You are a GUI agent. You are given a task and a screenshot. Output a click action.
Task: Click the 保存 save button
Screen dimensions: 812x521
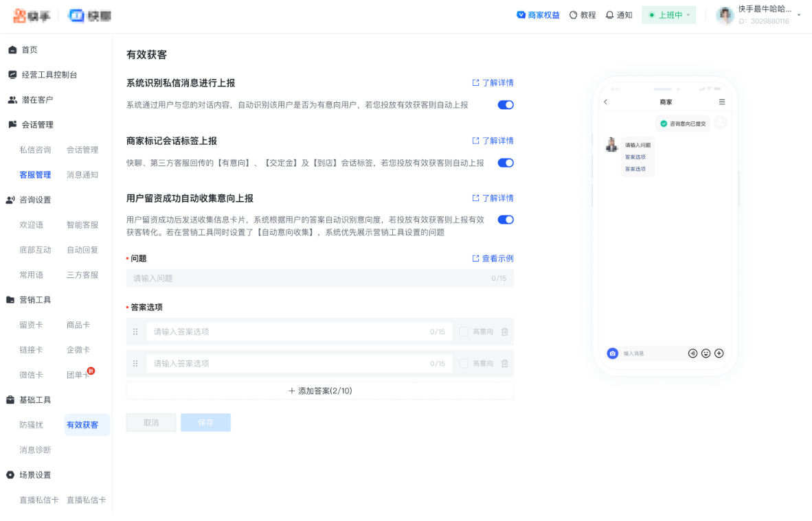point(205,423)
